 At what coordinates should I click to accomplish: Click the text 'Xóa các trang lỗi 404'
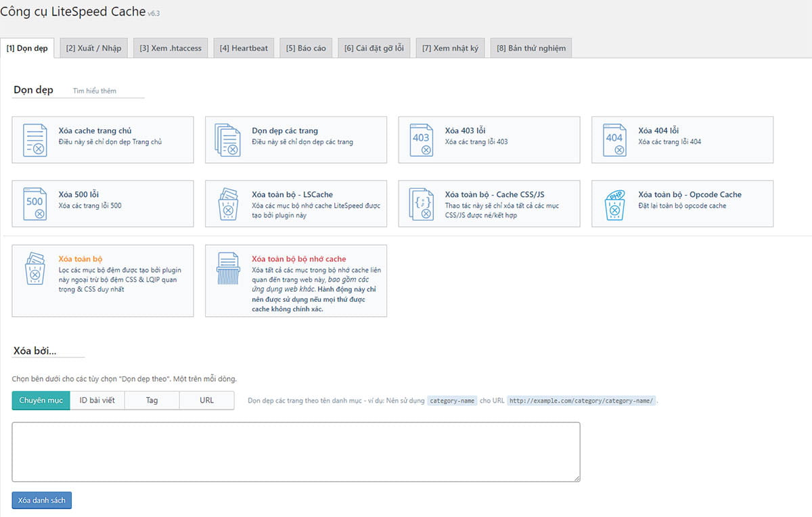[x=670, y=142]
